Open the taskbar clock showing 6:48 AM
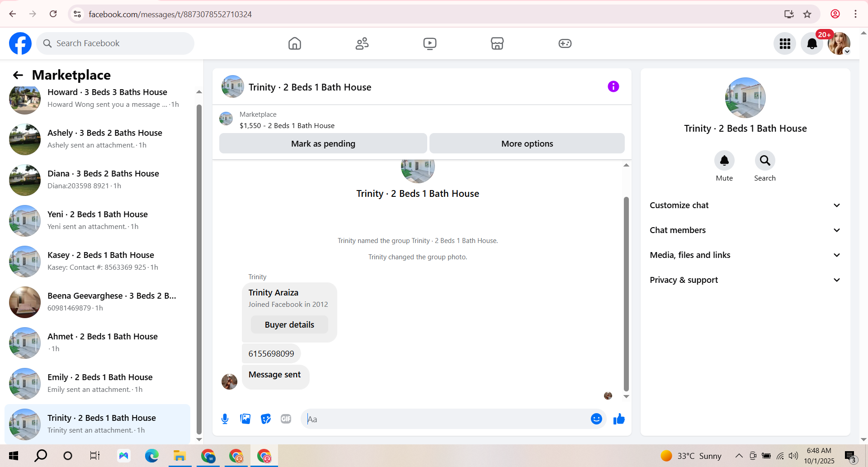 click(819, 456)
